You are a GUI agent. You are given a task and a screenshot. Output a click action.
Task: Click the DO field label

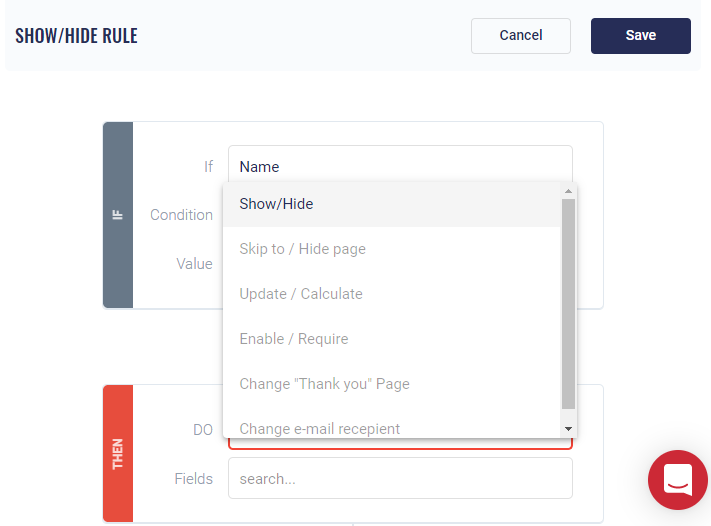point(202,429)
